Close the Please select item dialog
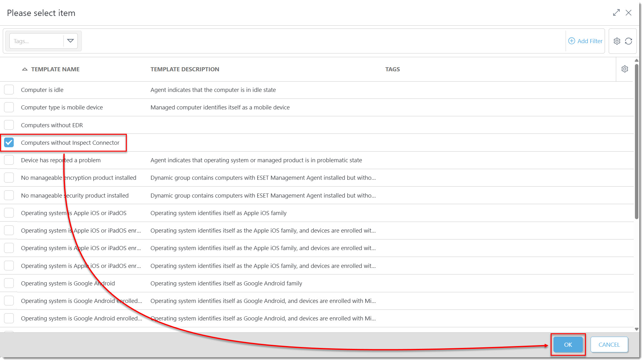This screenshot has height=362, width=644. point(629,13)
